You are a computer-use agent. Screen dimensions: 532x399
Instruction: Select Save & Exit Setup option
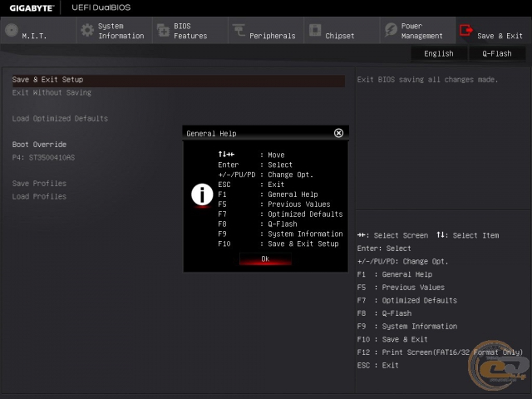(47, 80)
